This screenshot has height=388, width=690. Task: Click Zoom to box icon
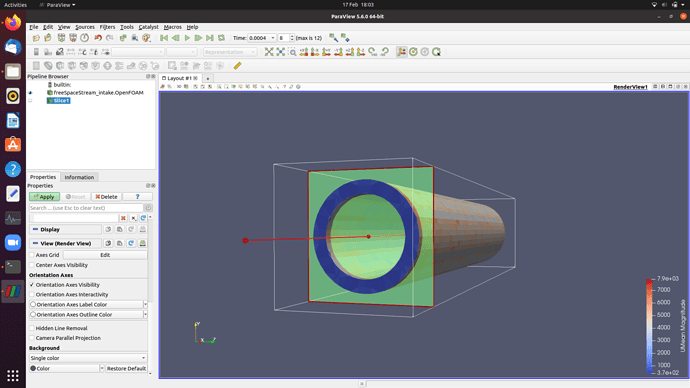292,52
